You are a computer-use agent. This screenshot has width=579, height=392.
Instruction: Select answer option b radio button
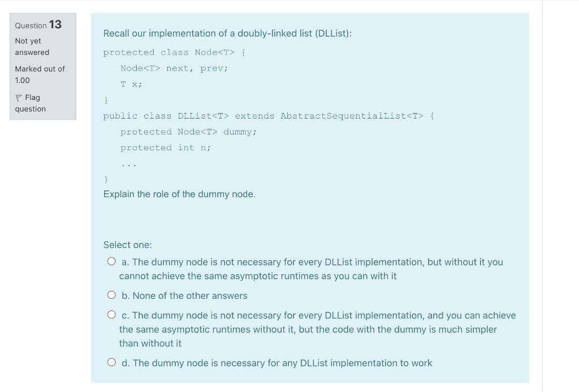coord(111,294)
